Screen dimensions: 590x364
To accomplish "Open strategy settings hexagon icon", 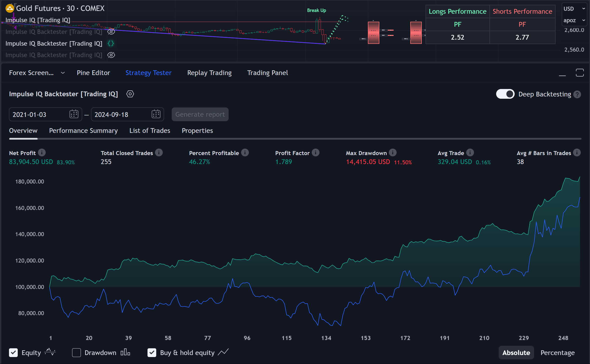I will pyautogui.click(x=130, y=94).
